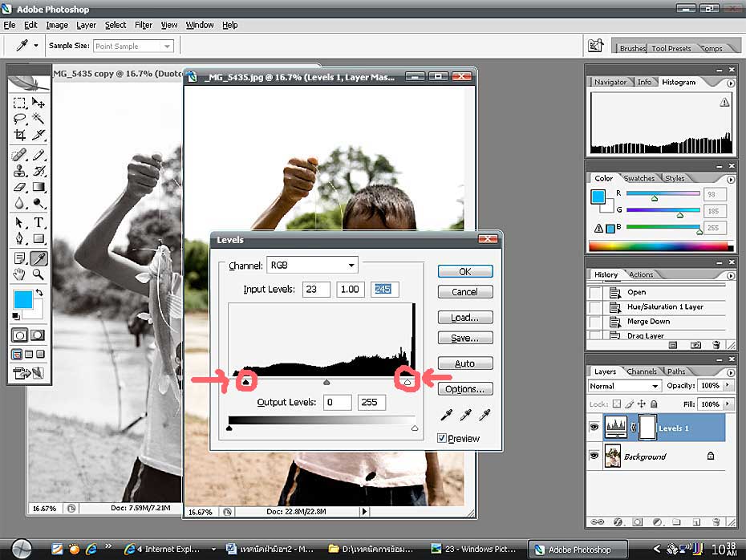Viewport: 746px width, 560px height.
Task: Open the layer Opacity slider arrow
Action: (728, 385)
